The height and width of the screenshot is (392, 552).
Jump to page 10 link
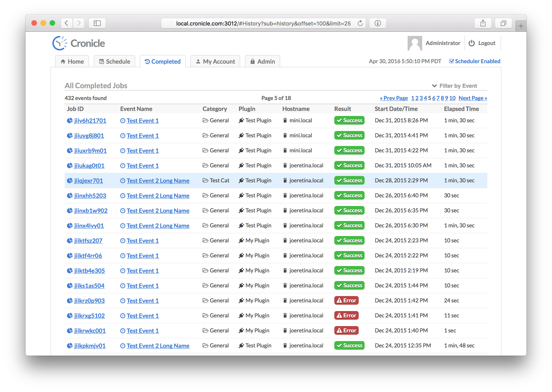[452, 98]
